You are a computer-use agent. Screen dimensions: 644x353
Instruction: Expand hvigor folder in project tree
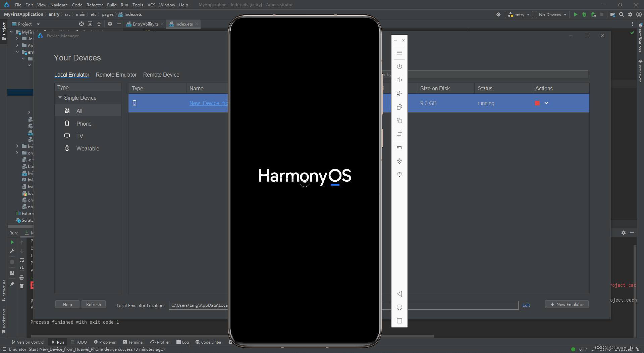(17, 146)
